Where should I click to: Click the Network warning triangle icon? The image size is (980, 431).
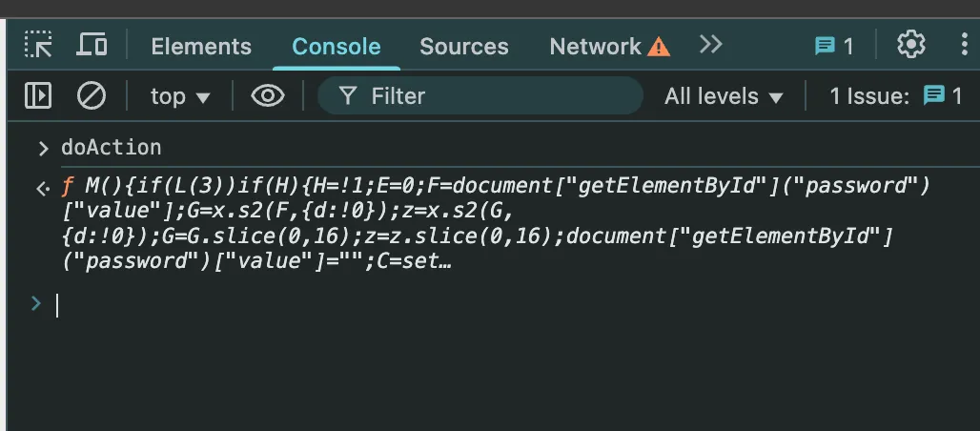point(658,47)
